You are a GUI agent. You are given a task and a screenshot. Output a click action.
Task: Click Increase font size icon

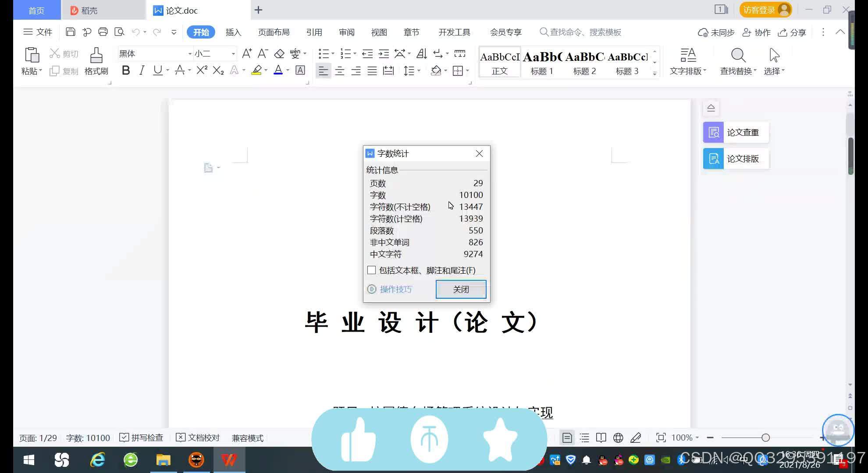(247, 53)
